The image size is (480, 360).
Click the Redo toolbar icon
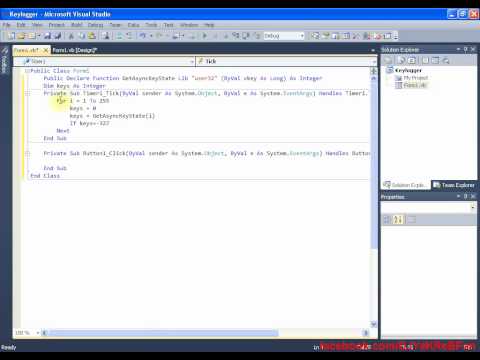pos(159,36)
